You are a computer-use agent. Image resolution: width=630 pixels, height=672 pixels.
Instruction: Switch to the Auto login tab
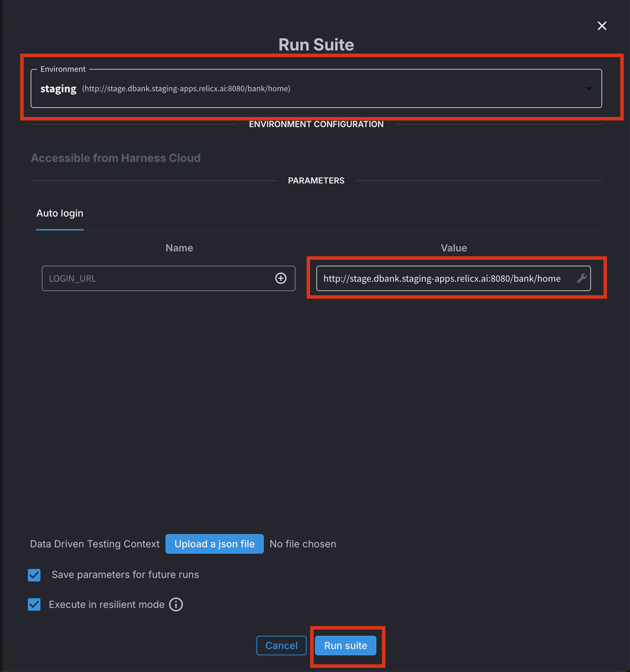pos(60,213)
